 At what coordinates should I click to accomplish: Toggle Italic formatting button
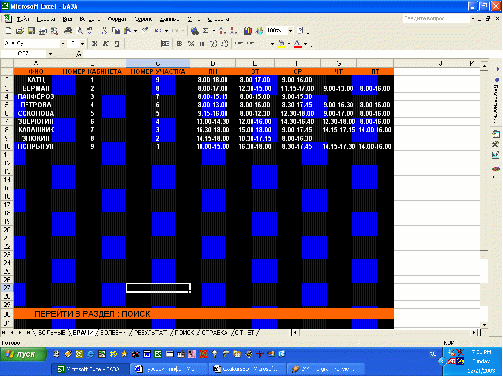tap(106, 44)
